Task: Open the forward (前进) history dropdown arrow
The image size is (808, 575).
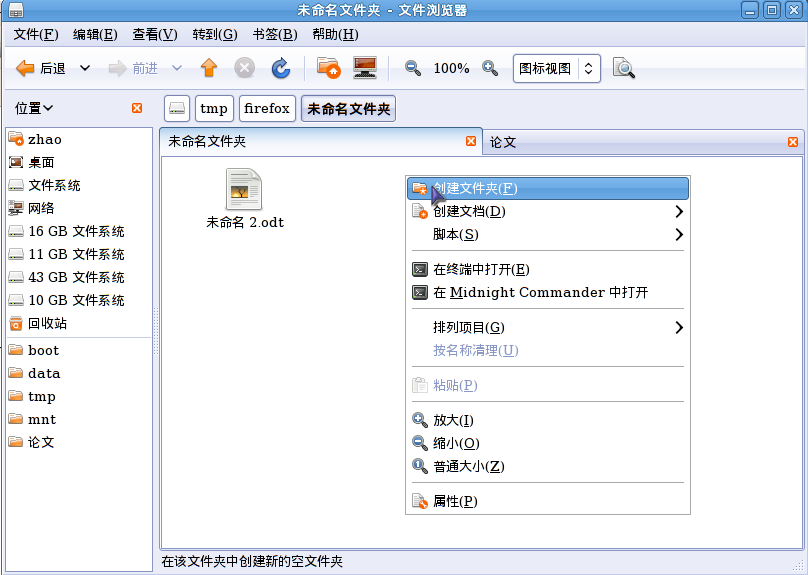Action: coord(177,68)
